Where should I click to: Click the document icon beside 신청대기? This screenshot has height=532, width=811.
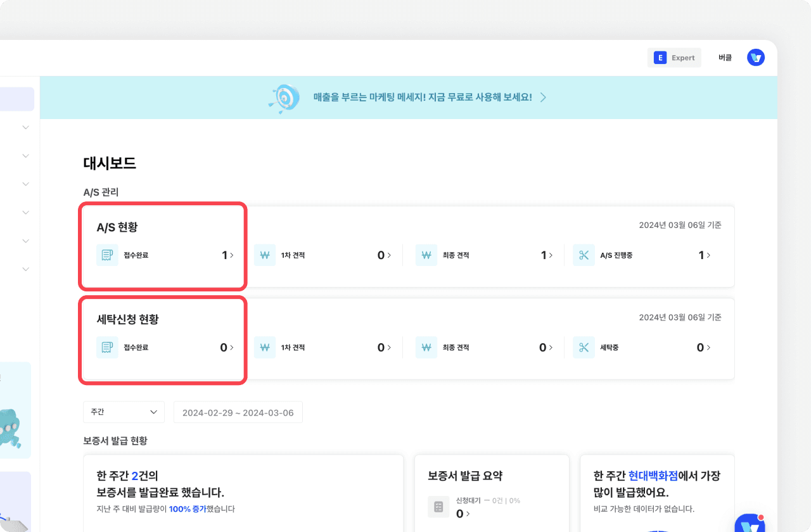click(438, 507)
